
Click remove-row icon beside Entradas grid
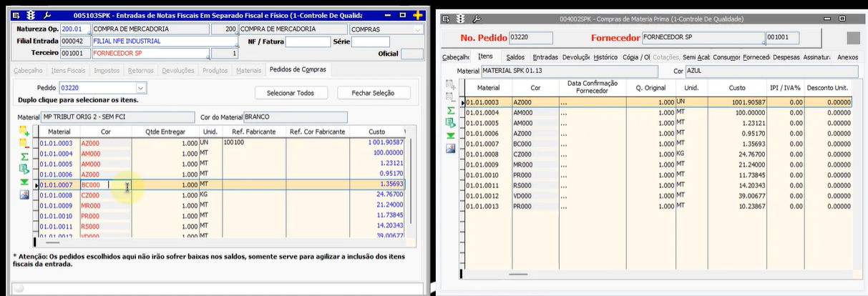24,143
